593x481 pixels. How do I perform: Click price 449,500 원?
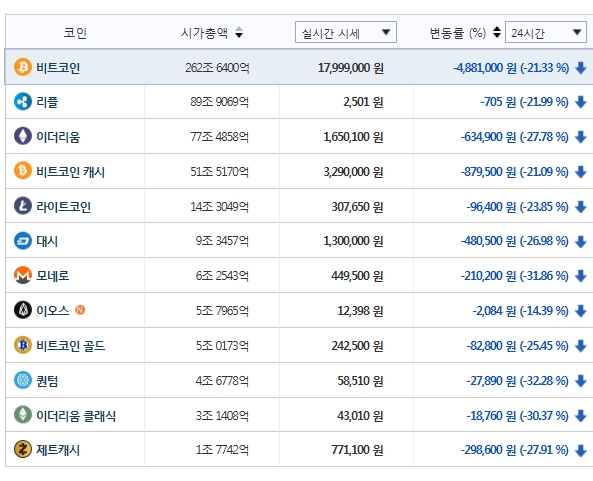357,276
